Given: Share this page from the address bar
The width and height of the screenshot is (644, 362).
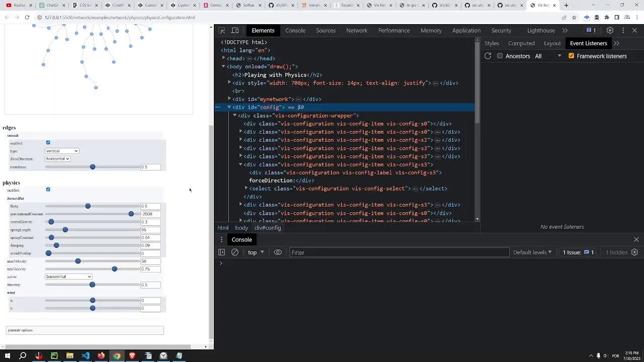Looking at the screenshot, I should click(x=564, y=17).
